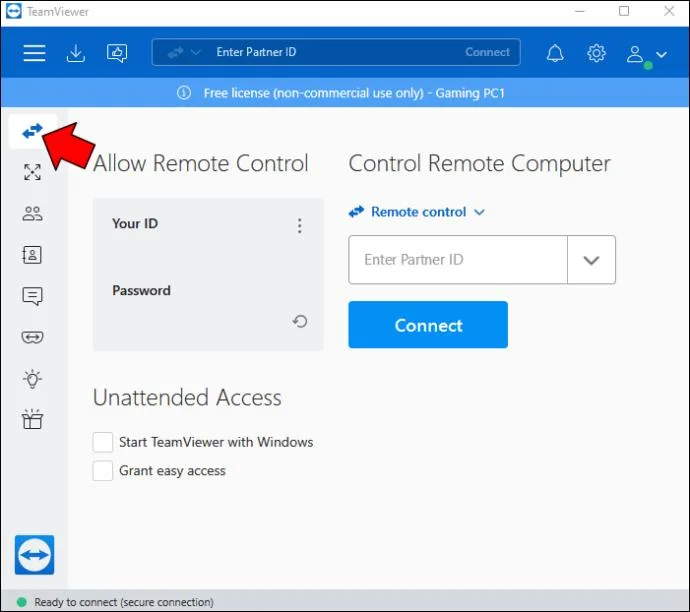This screenshot has width=690, height=612.
Task: Enable Grant easy access checkbox
Action: coord(103,471)
